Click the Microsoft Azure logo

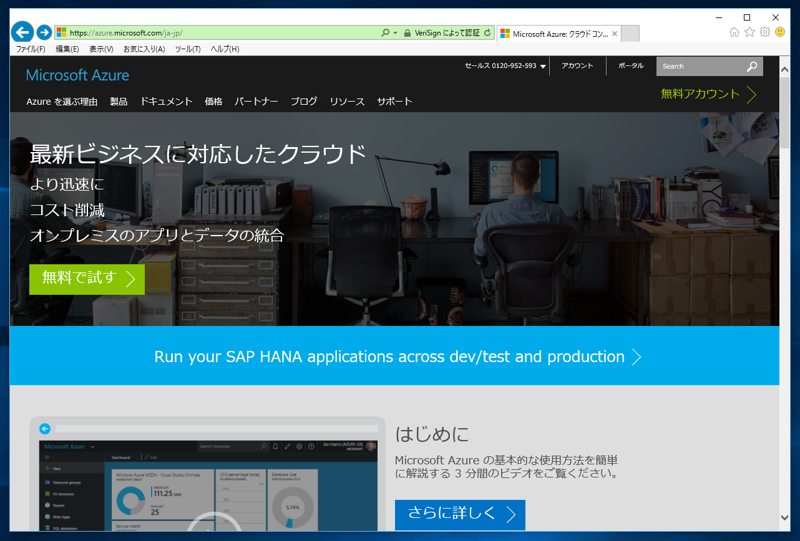point(78,75)
